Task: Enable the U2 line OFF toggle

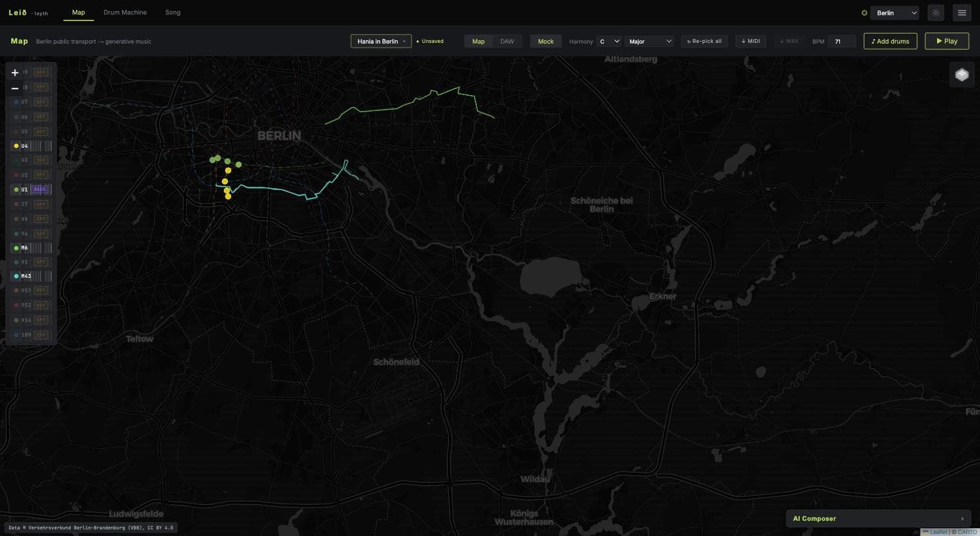Action: 41,175
